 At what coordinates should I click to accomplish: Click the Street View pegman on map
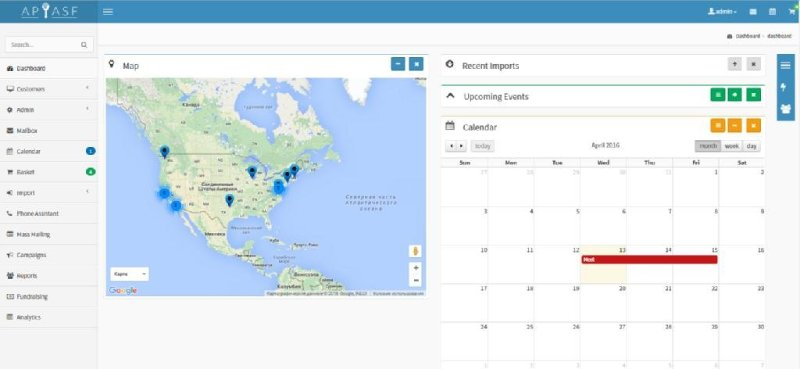pos(416,251)
